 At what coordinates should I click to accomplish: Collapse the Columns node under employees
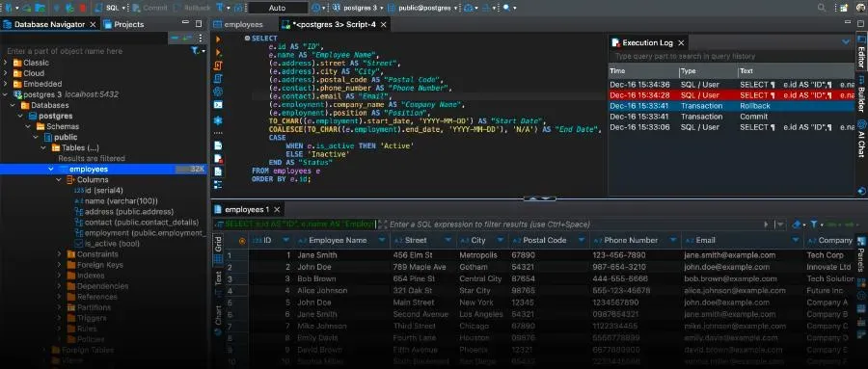click(x=59, y=180)
